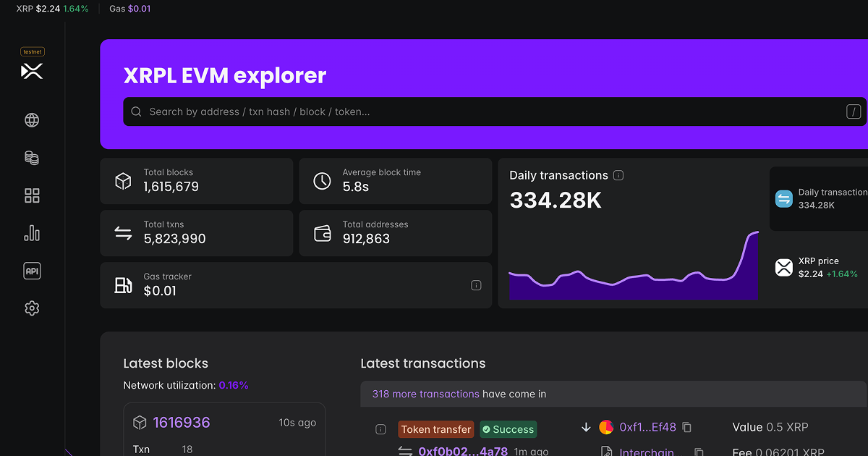Open settings gear at sidebar bottom

(32, 308)
